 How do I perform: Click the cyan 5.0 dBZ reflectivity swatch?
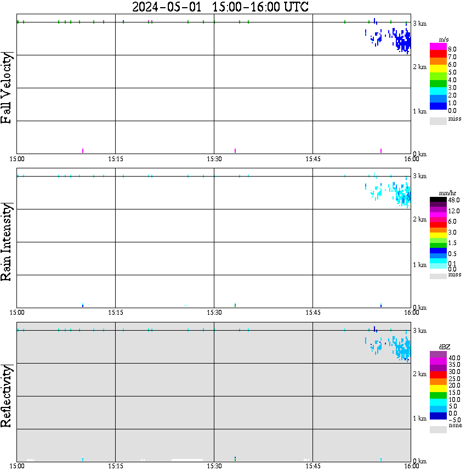coord(438,402)
